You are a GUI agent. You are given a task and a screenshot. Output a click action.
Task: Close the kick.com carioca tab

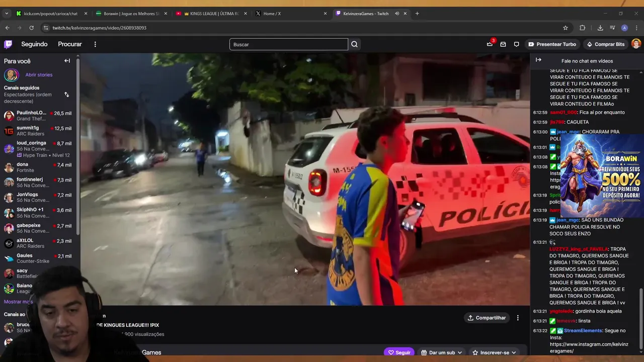(x=86, y=14)
